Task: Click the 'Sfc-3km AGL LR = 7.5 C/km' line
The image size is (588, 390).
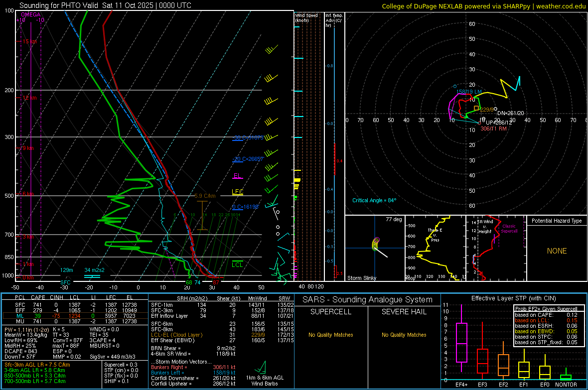Action: (37, 365)
